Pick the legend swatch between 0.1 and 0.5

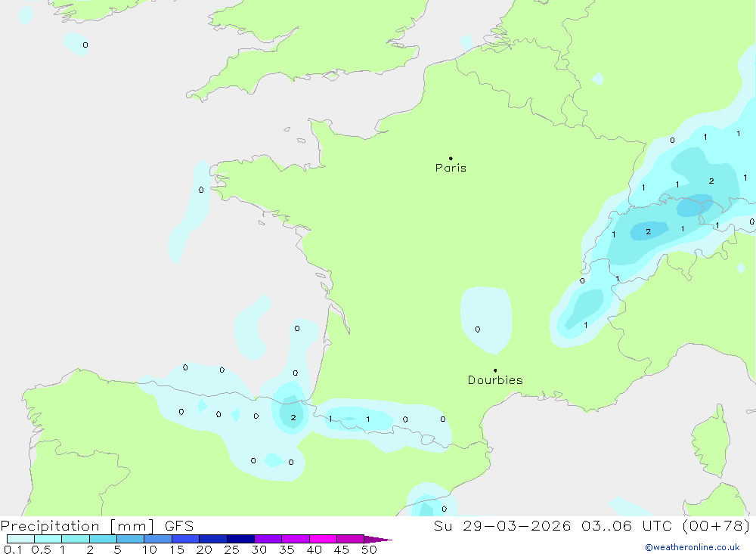(x=20, y=539)
